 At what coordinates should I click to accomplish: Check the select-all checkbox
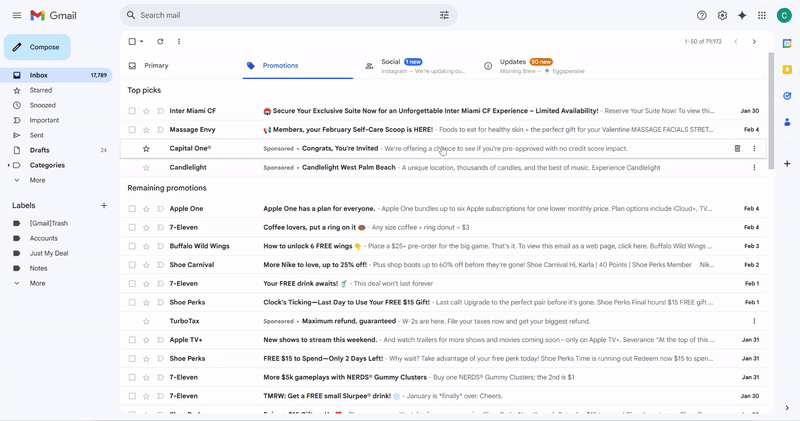pyautogui.click(x=132, y=41)
